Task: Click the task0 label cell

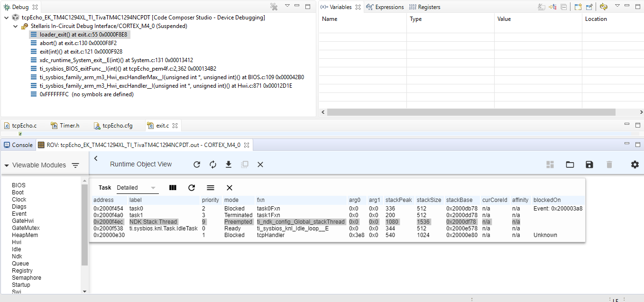Action: pyautogui.click(x=136, y=209)
